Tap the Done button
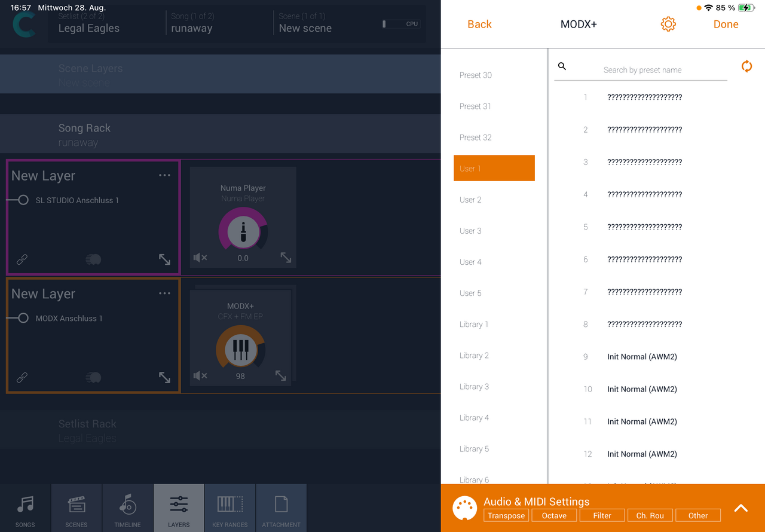Viewport: 765px width, 532px height. (726, 25)
